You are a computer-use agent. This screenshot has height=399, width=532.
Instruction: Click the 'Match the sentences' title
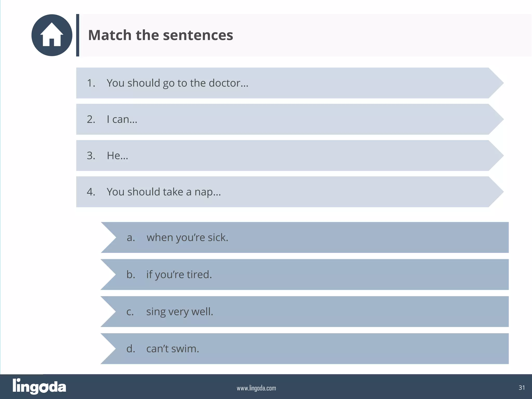click(161, 35)
